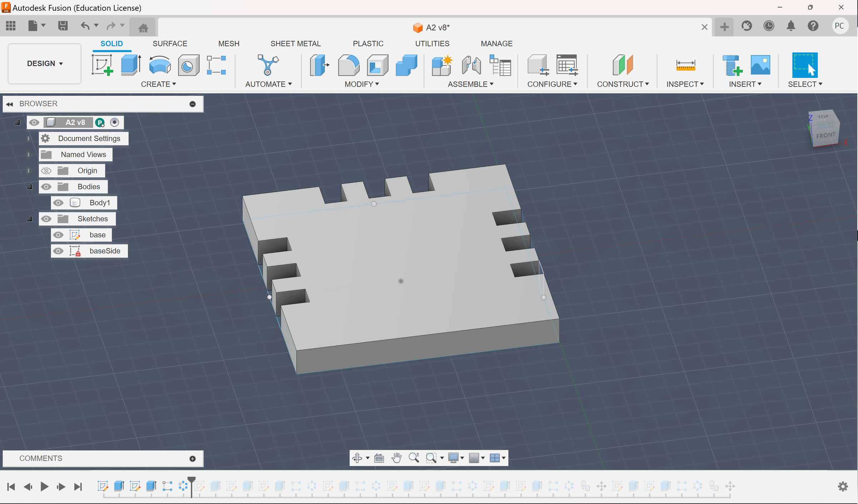This screenshot has height=504, width=858.
Task: Hide the Sketches folder
Action: pyautogui.click(x=46, y=219)
